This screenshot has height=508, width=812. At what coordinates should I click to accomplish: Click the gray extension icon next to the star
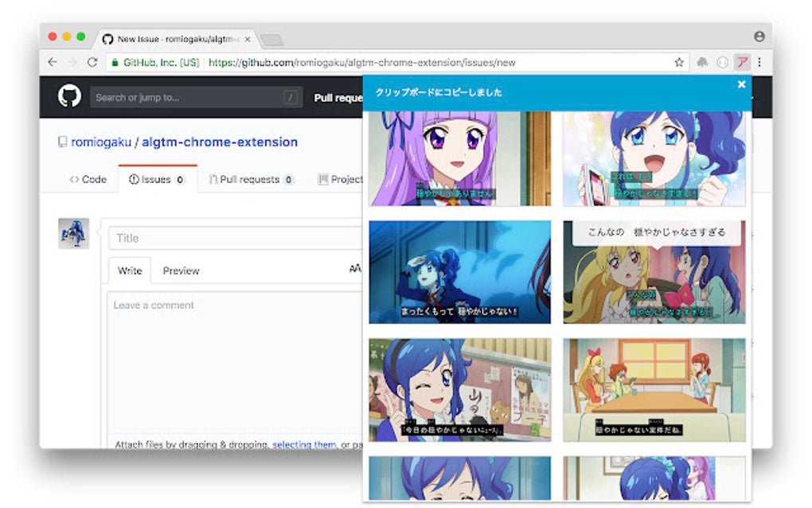702,61
